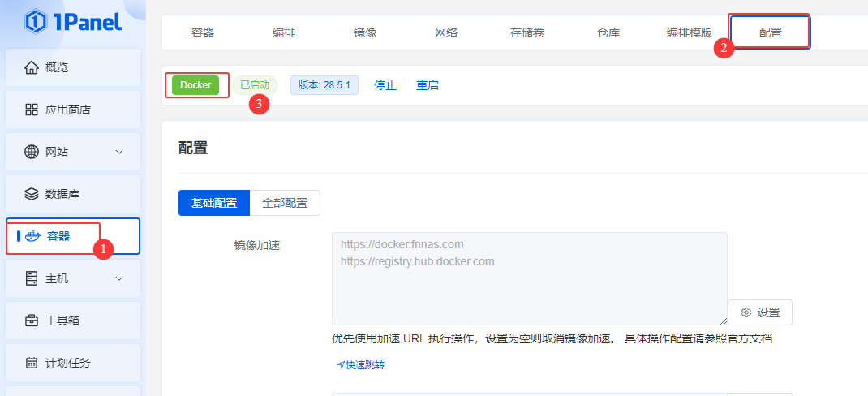The width and height of the screenshot is (868, 396).
Task: Click the 1Panel logo icon
Action: pos(36,21)
